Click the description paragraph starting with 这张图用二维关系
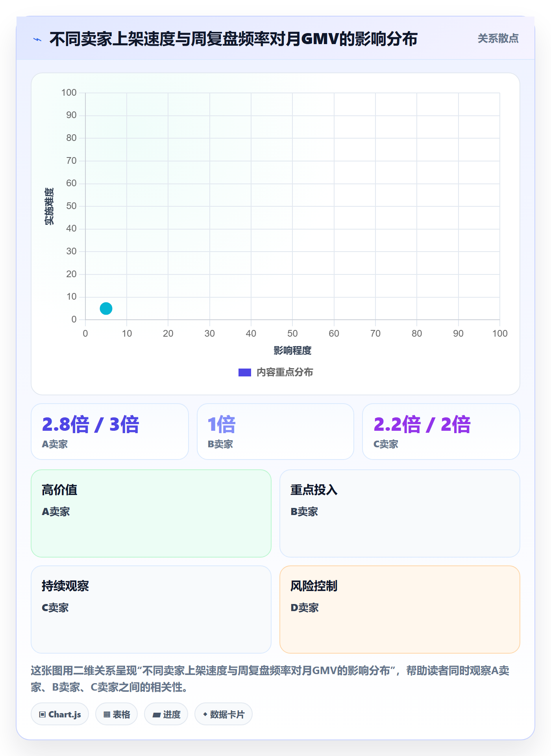551x756 pixels. tap(270, 678)
